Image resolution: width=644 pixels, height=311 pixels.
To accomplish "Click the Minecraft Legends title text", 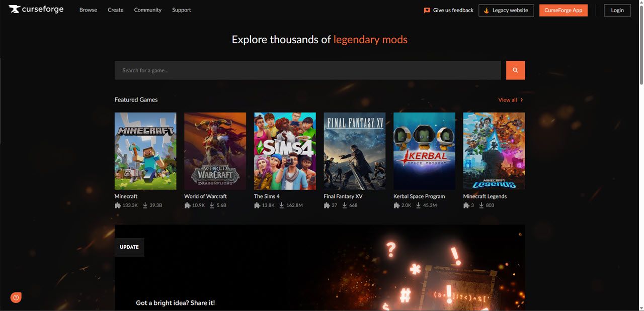I will pyautogui.click(x=485, y=196).
